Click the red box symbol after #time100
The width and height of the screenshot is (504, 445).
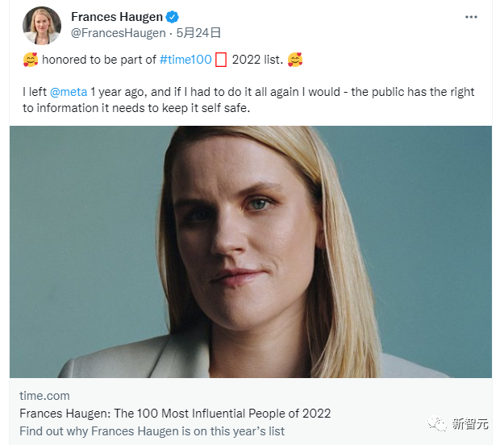pos(221,61)
